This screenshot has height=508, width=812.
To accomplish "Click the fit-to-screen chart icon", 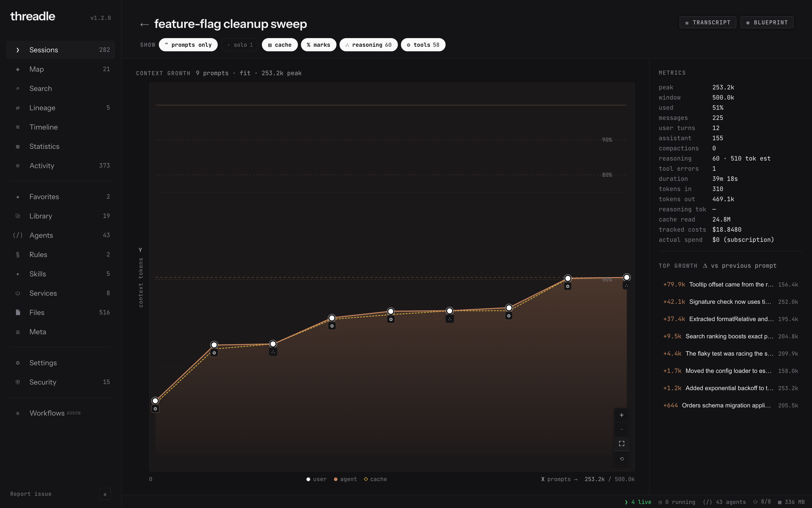I will (x=621, y=444).
